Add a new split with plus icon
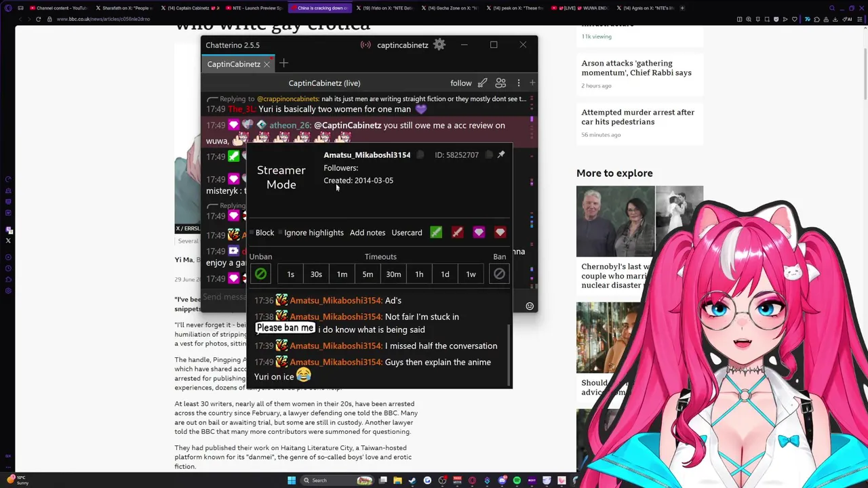The height and width of the screenshot is (488, 868). pos(532,83)
